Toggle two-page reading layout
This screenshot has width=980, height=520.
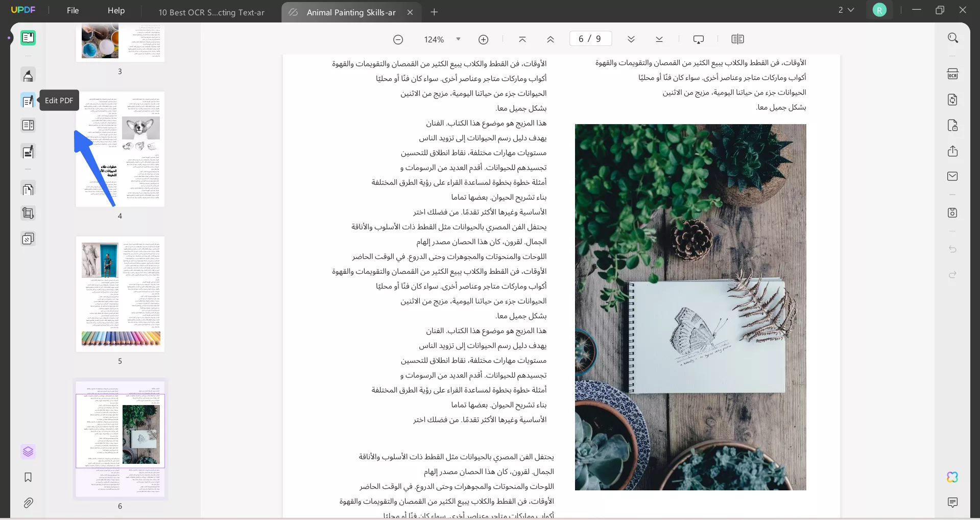click(737, 39)
